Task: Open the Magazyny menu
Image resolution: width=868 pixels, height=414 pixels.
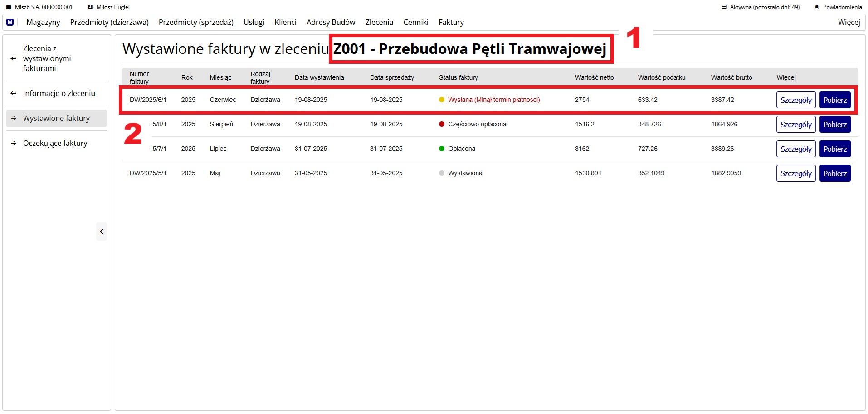Action: point(43,22)
